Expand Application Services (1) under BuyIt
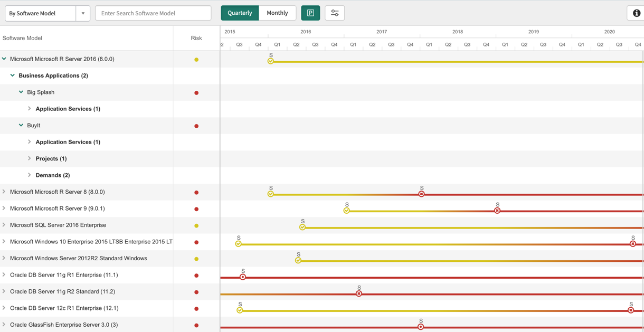The width and height of the screenshot is (644, 332). pyautogui.click(x=30, y=142)
